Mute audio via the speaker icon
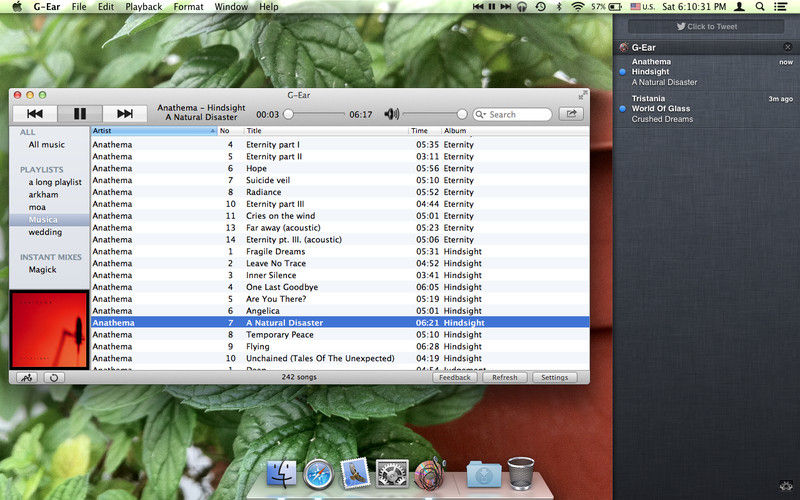This screenshot has height=500, width=800. (391, 114)
